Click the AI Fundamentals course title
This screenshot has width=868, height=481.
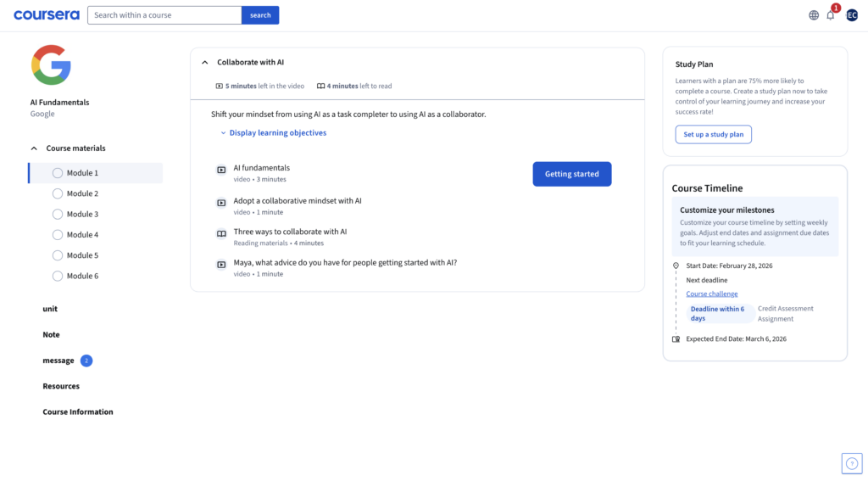[x=59, y=103]
